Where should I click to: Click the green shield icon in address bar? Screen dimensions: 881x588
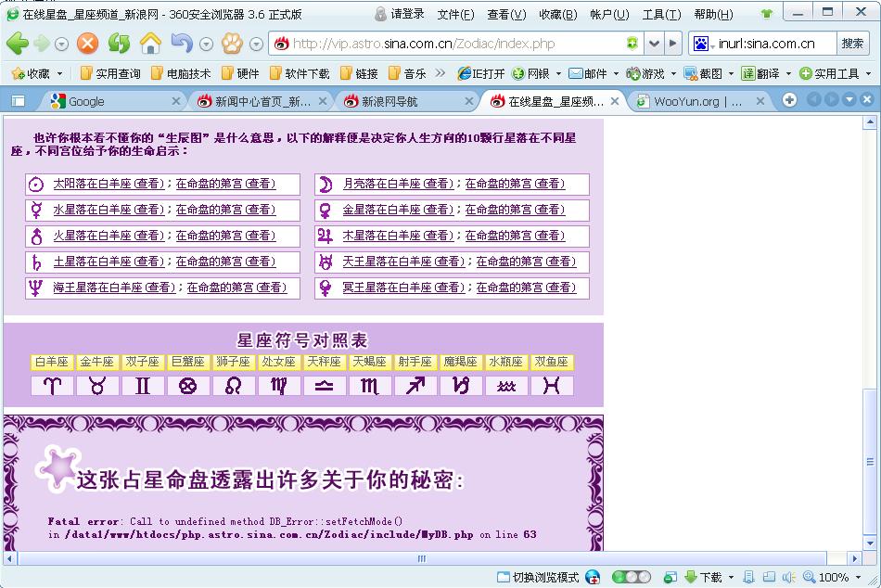632,44
